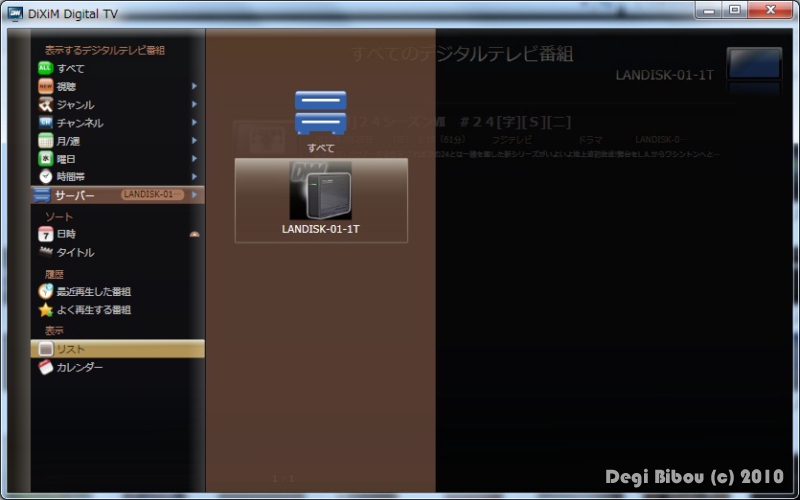The height and width of the screenshot is (500, 800).
Task: Click the すべてのデジタルテレビ番組 heading
Action: [462, 54]
